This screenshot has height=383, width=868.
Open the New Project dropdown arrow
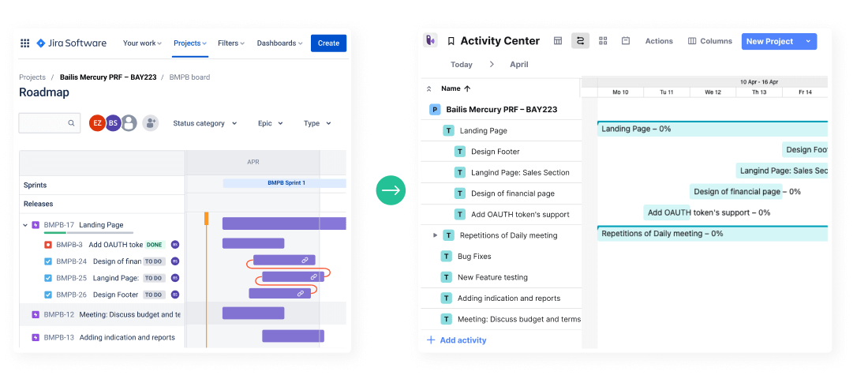[x=808, y=41]
